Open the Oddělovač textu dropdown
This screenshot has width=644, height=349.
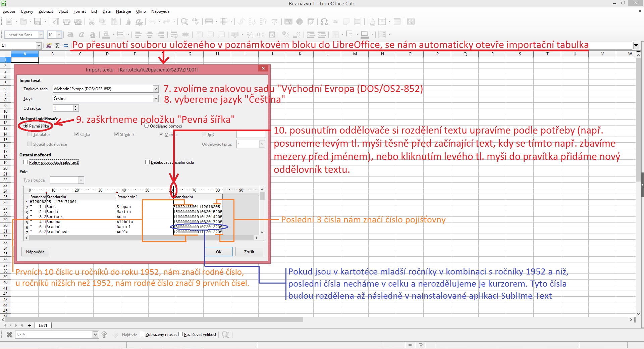(262, 144)
